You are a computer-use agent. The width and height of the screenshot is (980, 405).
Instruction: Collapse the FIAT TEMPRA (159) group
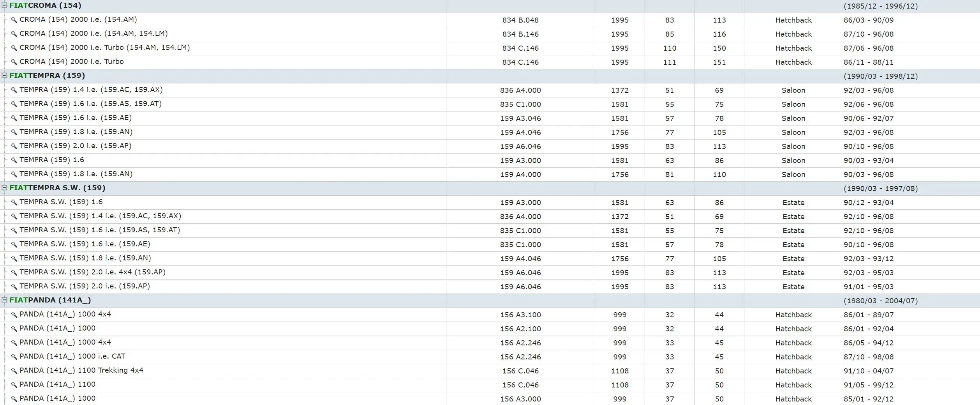(4, 76)
